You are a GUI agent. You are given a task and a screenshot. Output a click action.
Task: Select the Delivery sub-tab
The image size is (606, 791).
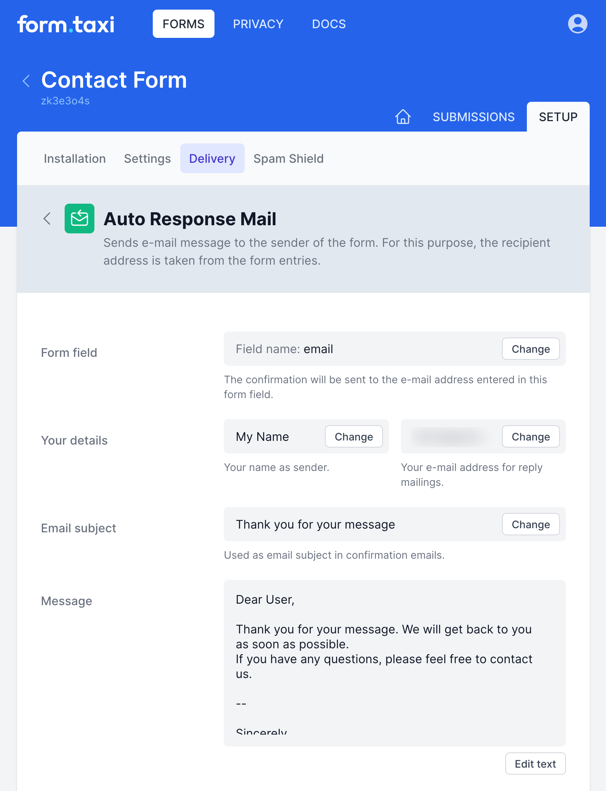pos(212,158)
